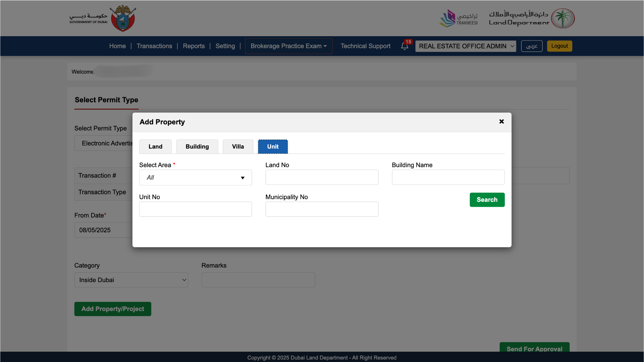Viewport: 644px width, 362px height.
Task: Click the Government of Dubai emblem
Action: [122, 18]
